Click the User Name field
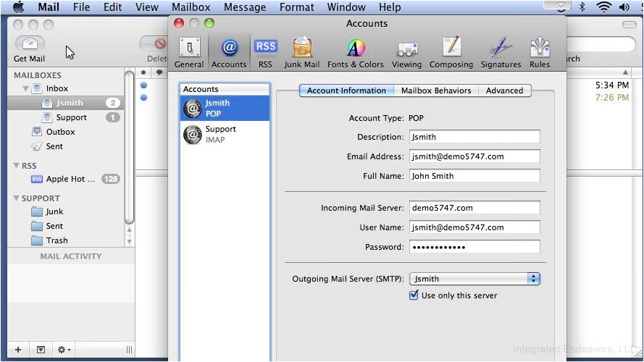The image size is (644, 362). 474,227
